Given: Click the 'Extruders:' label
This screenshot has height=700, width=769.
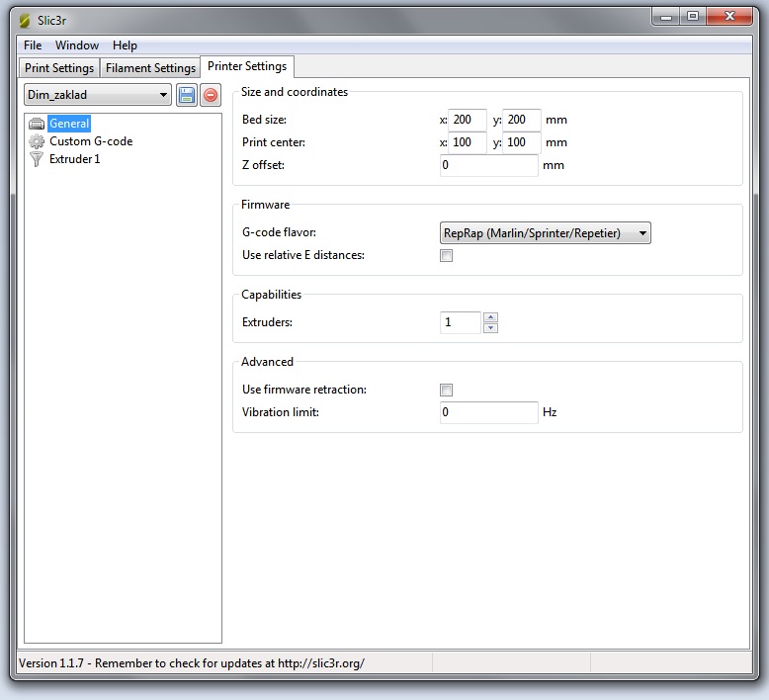Looking at the screenshot, I should [x=267, y=322].
